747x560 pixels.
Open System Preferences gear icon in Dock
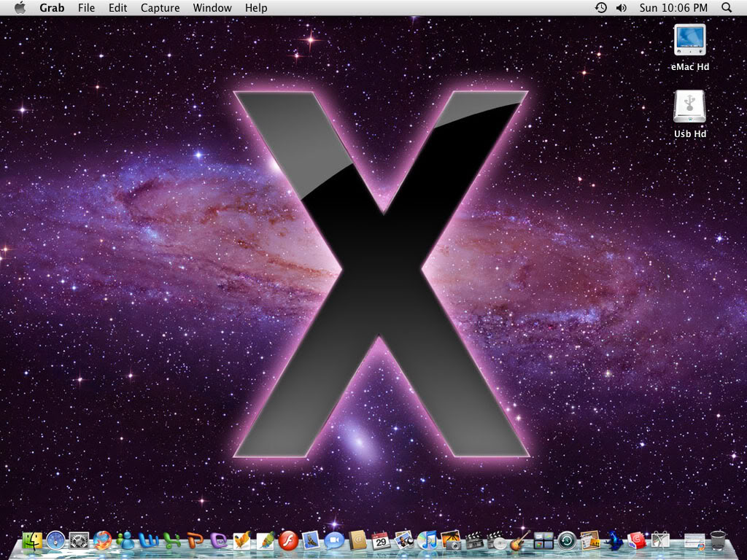79,541
